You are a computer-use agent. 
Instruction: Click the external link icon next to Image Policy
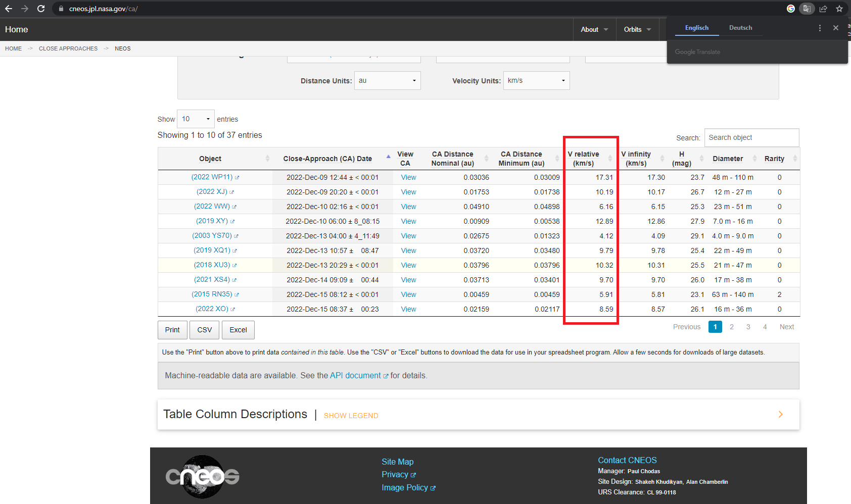[x=433, y=488]
